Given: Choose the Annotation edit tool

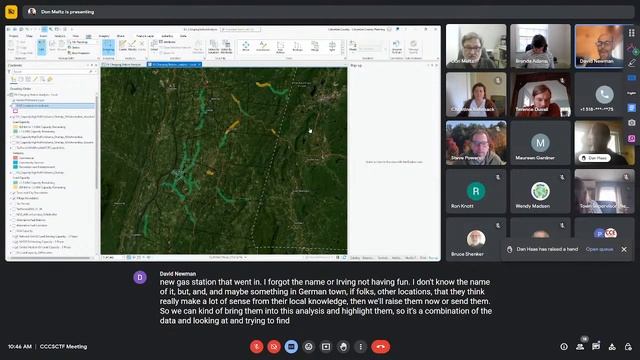Looking at the screenshot, I should pyautogui.click(x=263, y=46).
